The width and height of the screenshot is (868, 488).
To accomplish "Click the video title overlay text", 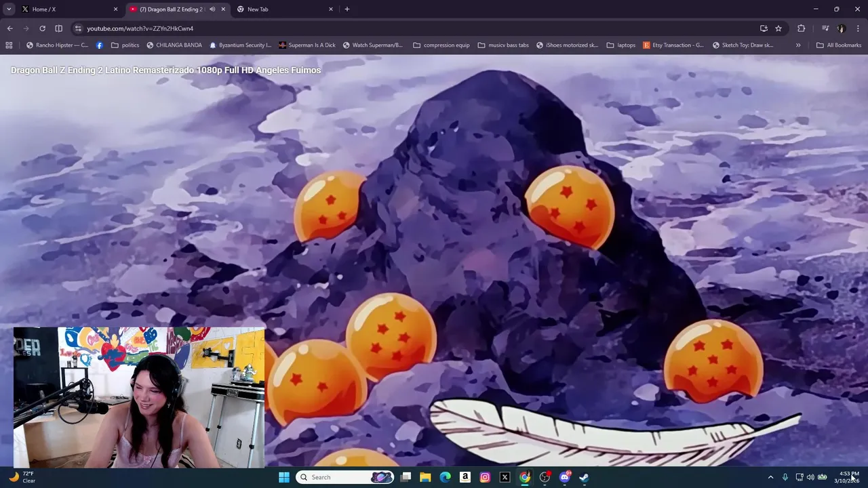I will pos(165,70).
